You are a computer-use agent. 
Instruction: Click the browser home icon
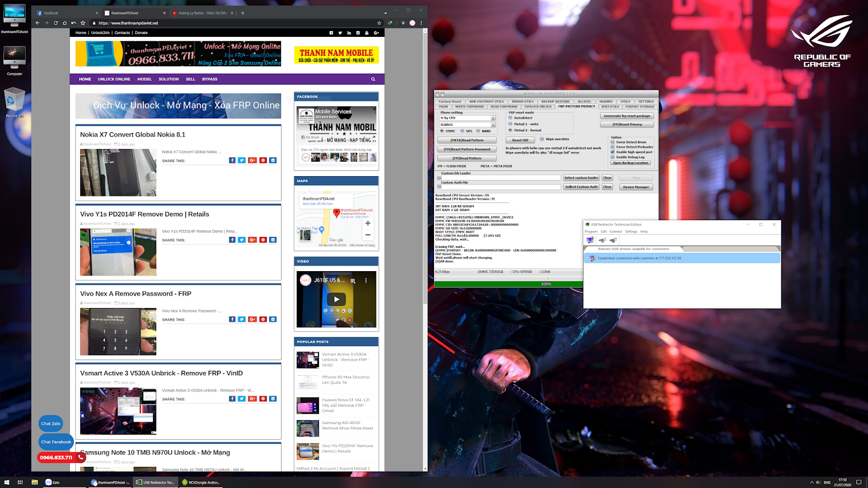[65, 23]
